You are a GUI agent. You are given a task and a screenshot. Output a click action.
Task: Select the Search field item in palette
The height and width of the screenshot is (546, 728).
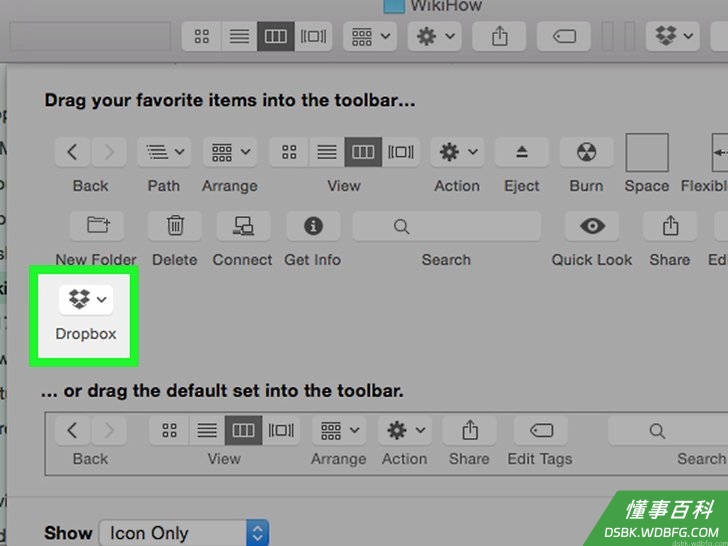coord(447,226)
